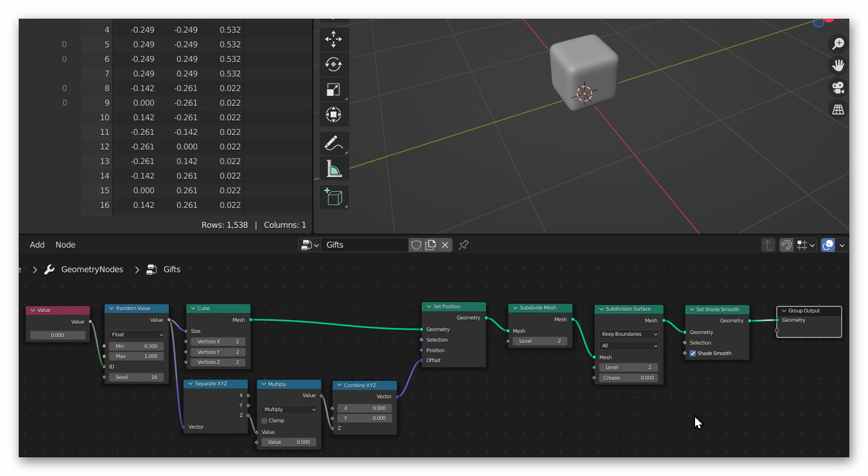The height and width of the screenshot is (476, 868).
Task: Open the Multiply operation dropdown
Action: pyautogui.click(x=290, y=410)
